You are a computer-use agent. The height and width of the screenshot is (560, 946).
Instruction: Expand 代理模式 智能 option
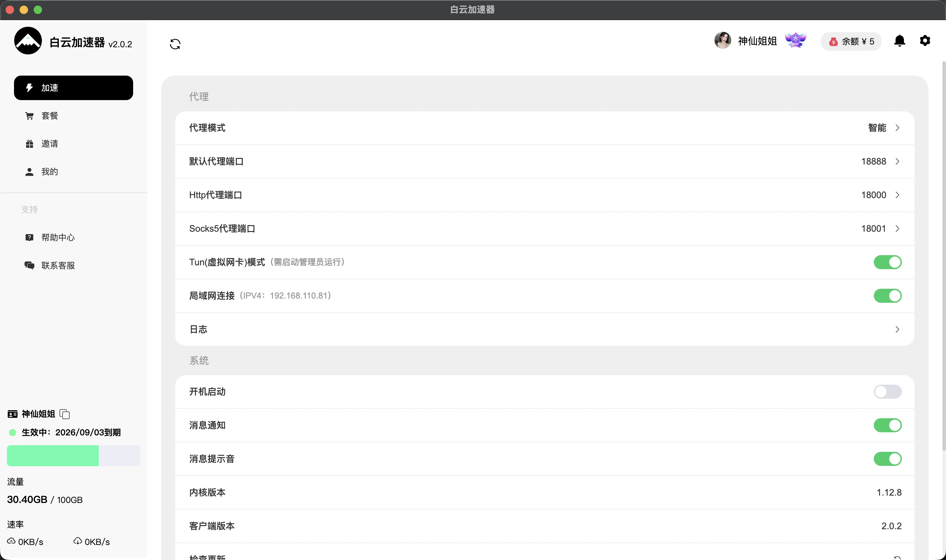coord(883,127)
